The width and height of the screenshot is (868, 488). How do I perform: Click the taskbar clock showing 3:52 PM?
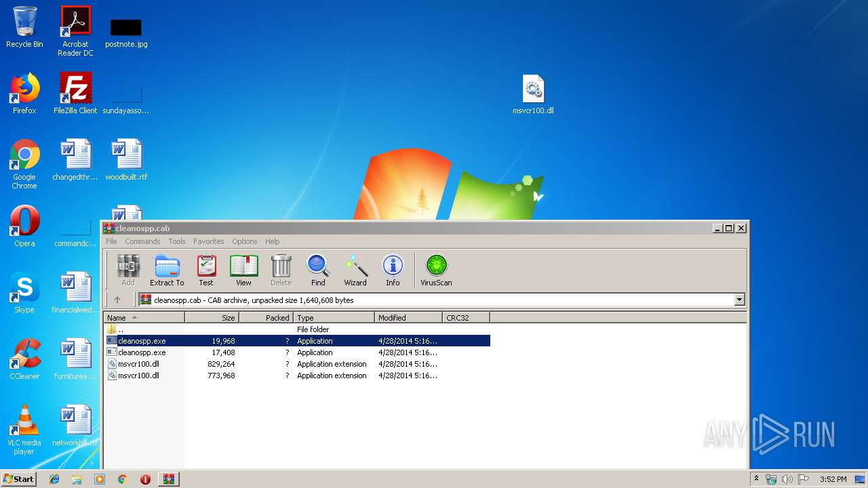[833, 479]
